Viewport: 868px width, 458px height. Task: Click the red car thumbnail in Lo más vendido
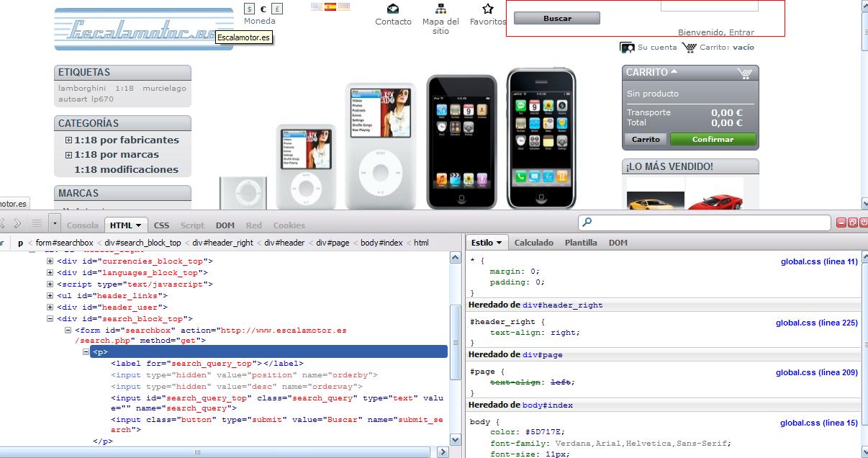pos(715,194)
